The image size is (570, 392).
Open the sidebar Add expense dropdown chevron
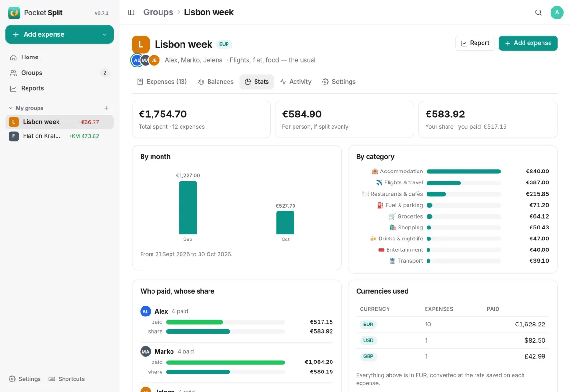coord(104,34)
